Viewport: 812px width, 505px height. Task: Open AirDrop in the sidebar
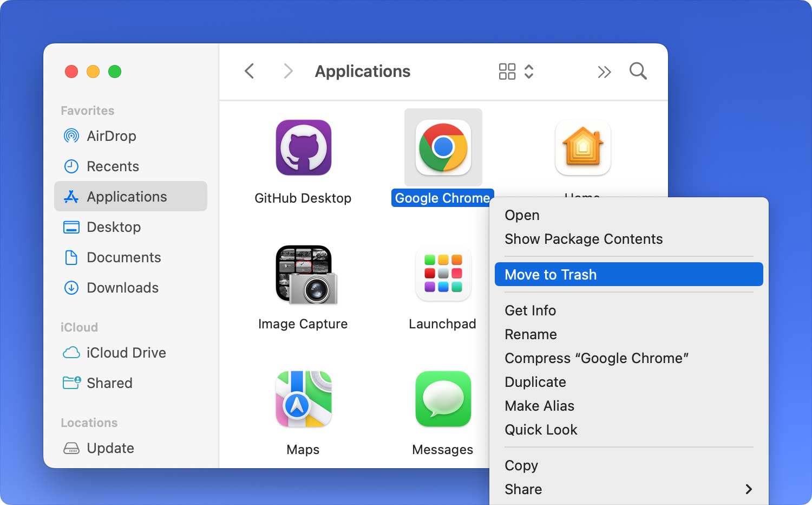pyautogui.click(x=130, y=136)
